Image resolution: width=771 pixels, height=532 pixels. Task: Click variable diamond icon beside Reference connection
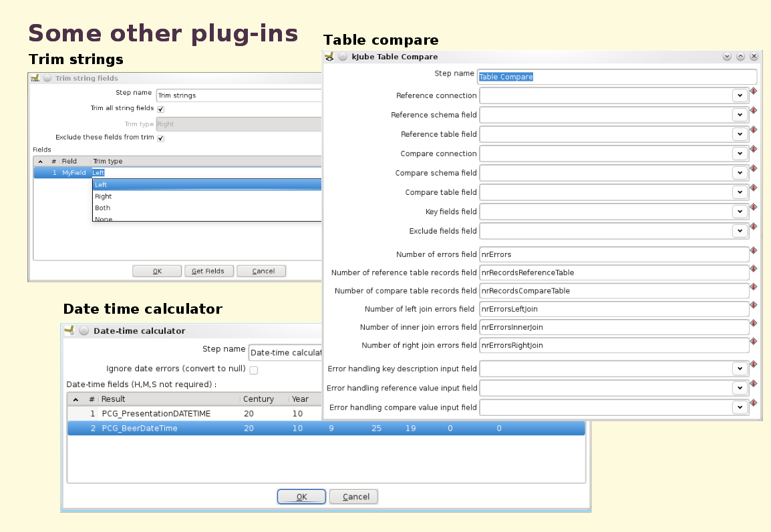(x=754, y=91)
